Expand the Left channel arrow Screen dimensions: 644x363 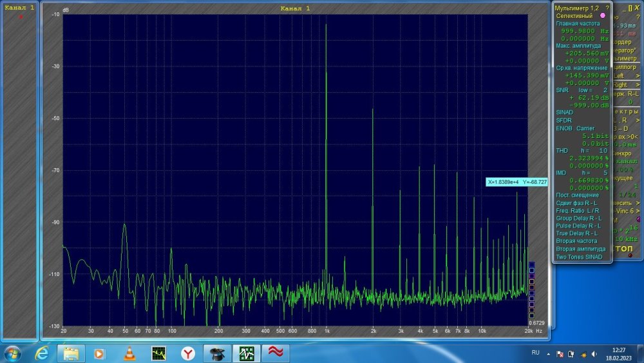[638, 75]
